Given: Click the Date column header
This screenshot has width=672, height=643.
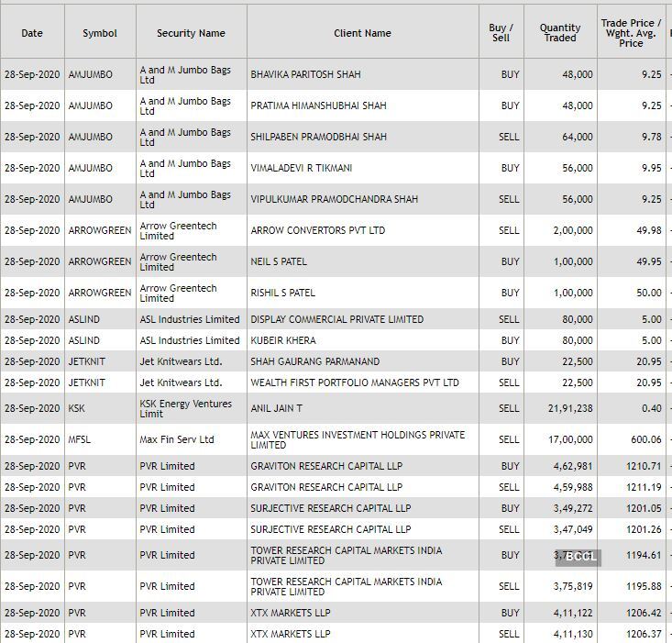Looking at the screenshot, I should tap(32, 33).
